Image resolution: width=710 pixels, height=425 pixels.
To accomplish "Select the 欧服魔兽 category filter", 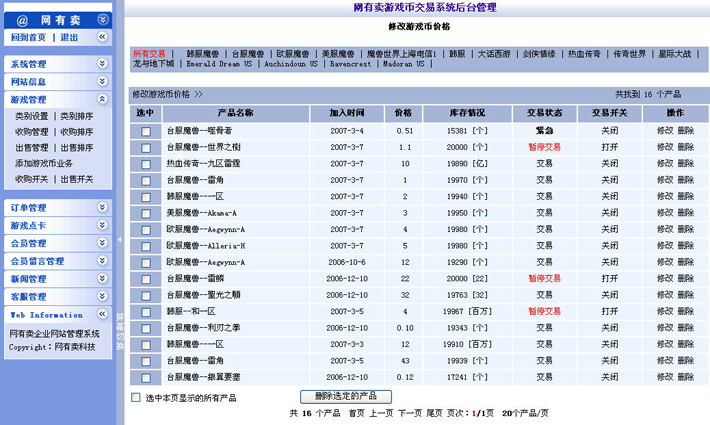I will point(293,54).
